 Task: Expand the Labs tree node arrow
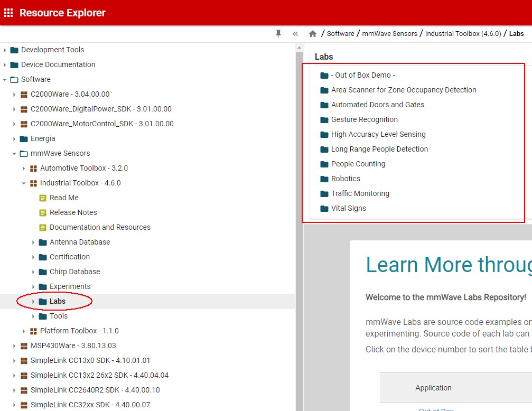pyautogui.click(x=33, y=301)
